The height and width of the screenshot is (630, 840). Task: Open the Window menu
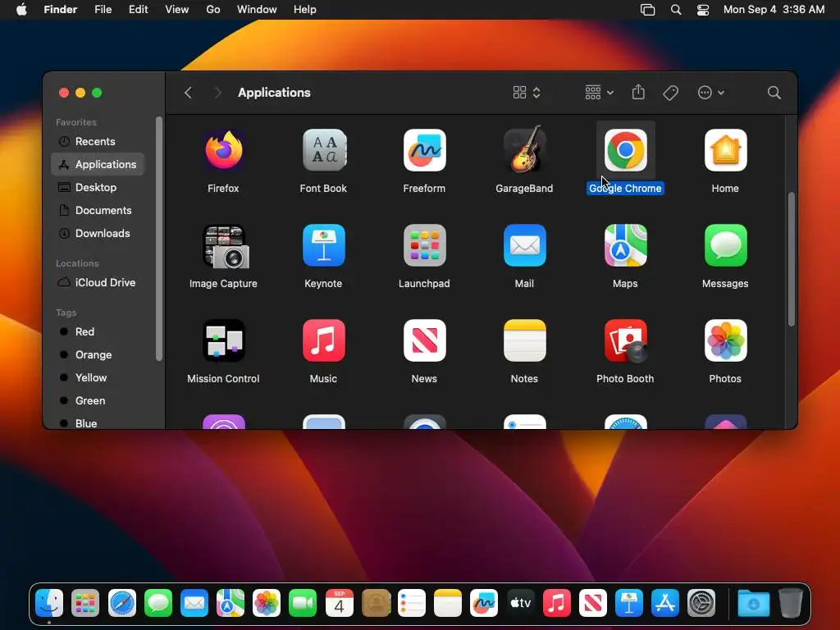[x=257, y=10]
